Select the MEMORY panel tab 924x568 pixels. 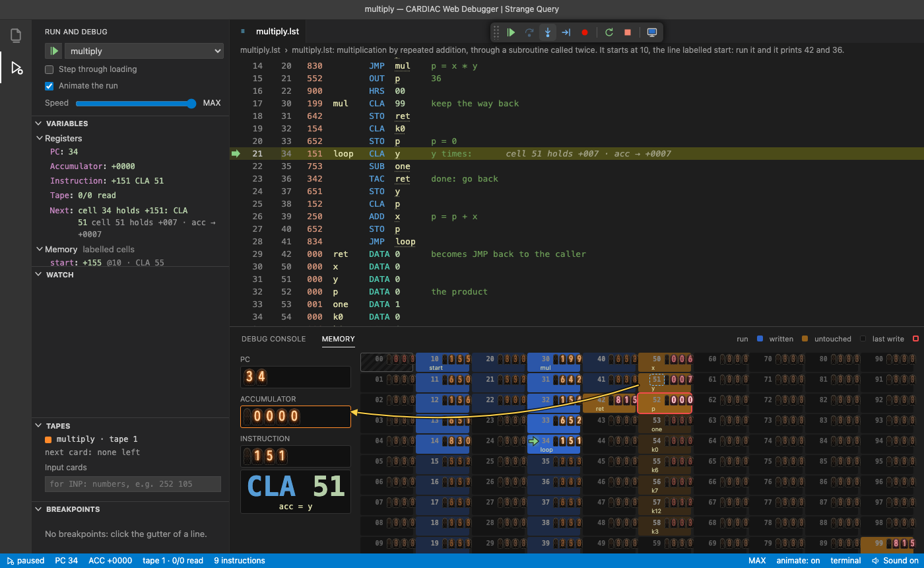(338, 339)
